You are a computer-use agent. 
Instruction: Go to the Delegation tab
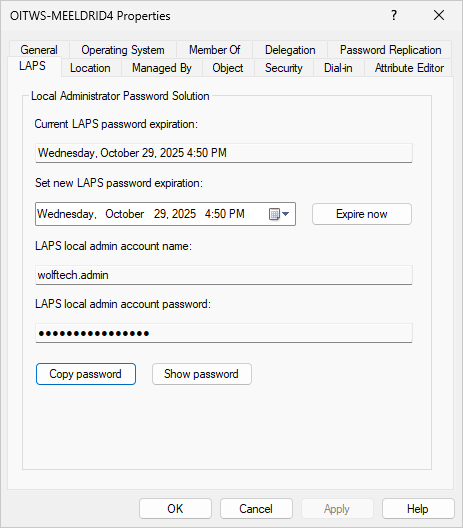(x=290, y=50)
